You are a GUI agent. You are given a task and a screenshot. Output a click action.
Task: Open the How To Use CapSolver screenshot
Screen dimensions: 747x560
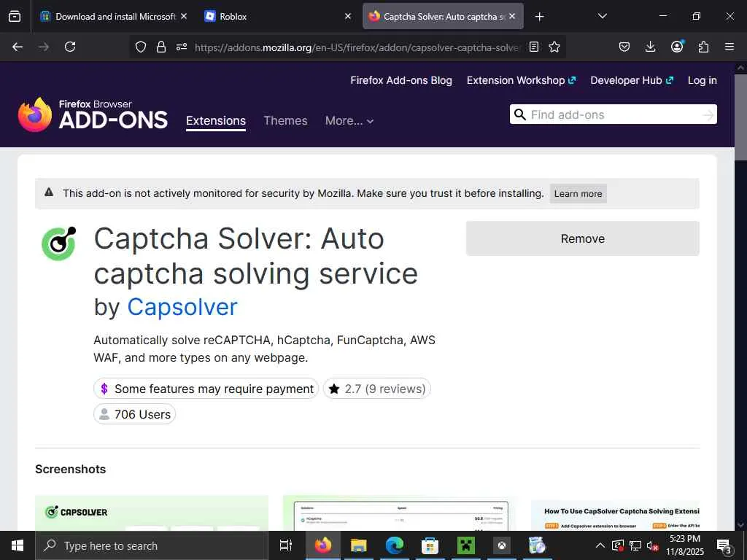(615, 516)
